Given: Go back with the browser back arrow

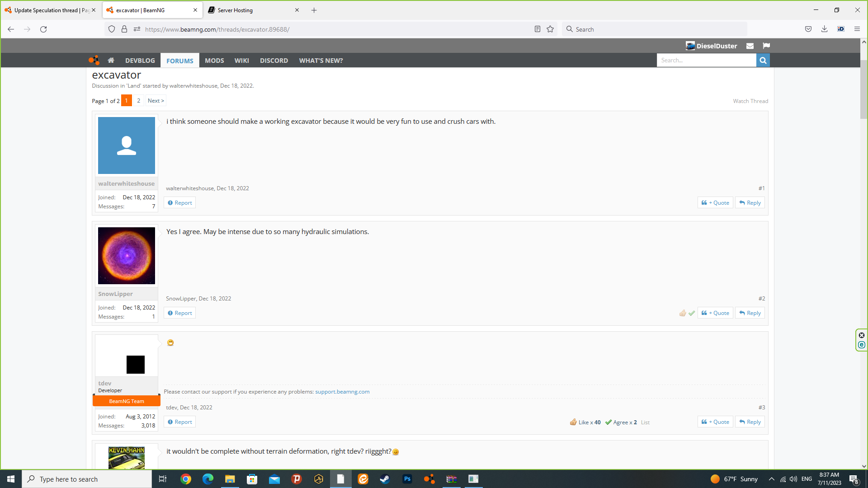Looking at the screenshot, I should (11, 29).
